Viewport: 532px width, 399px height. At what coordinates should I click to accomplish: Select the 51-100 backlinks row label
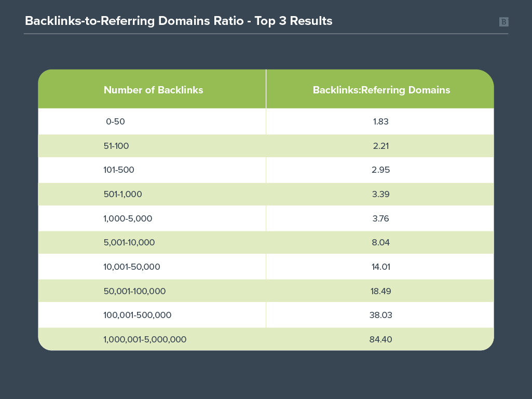116,146
